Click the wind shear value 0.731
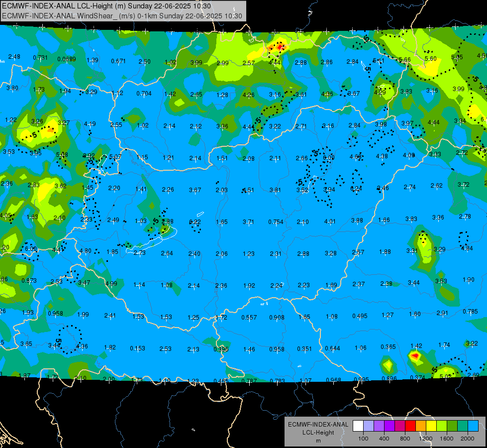Image resolution: width=487 pixels, height=448 pixels. pos(40,58)
